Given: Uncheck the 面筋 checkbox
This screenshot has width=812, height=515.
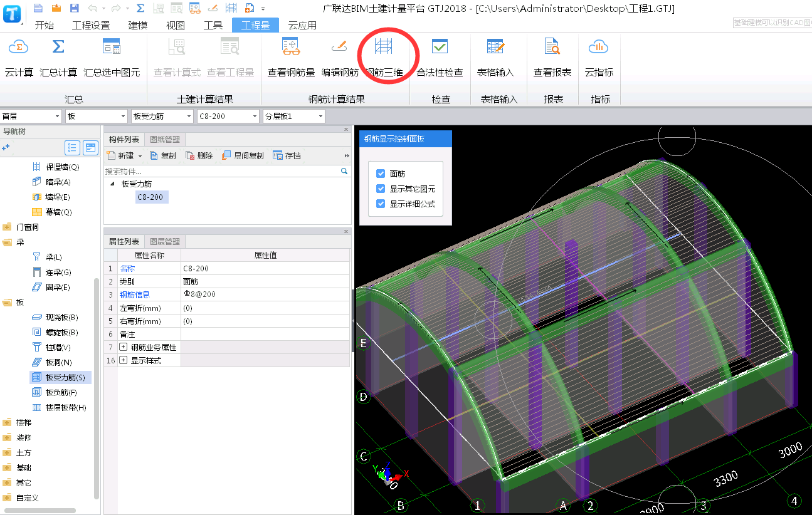Looking at the screenshot, I should (381, 174).
